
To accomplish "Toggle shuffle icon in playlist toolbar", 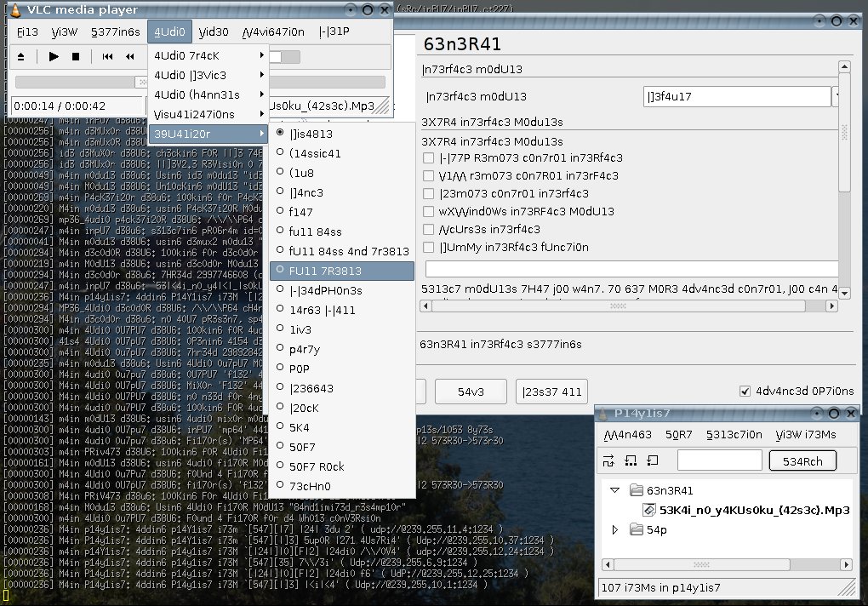I will [x=608, y=460].
